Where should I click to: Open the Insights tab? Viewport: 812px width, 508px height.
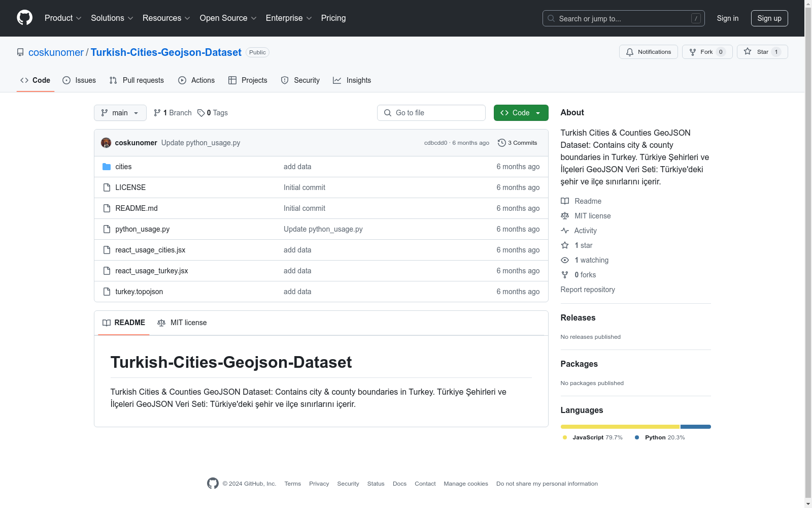[352, 80]
